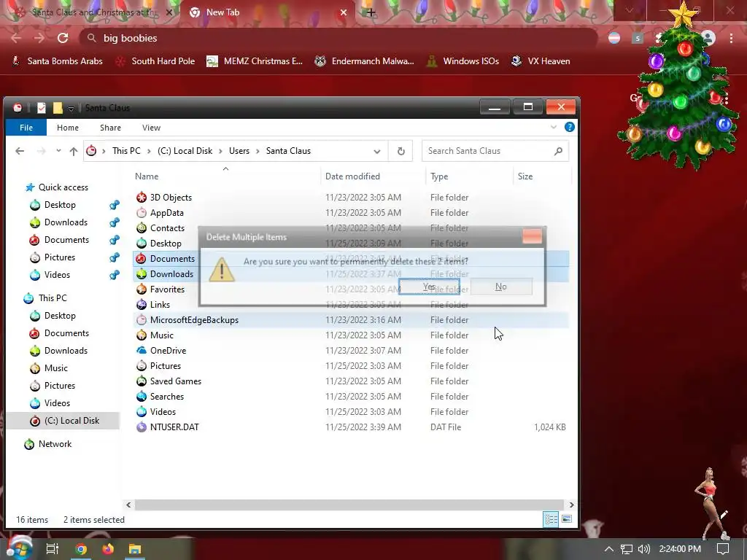The height and width of the screenshot is (560, 747).
Task: Open pinned Videos under Quick access
Action: point(57,275)
